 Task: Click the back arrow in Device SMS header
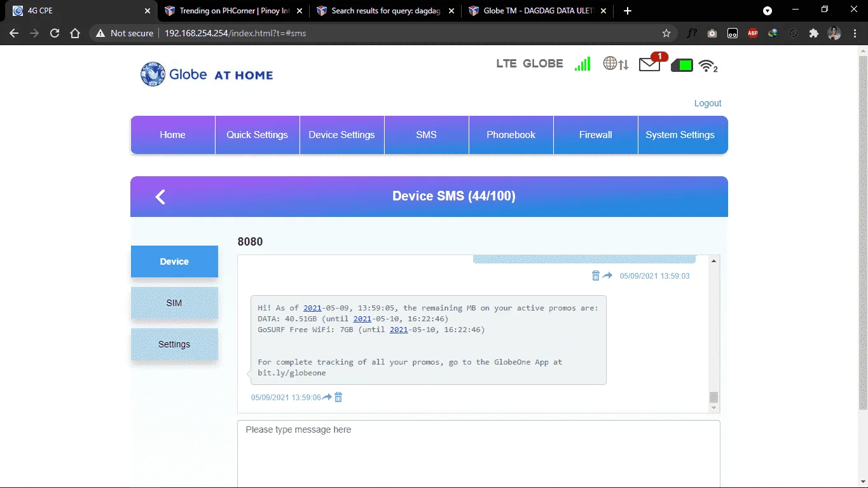tap(160, 197)
